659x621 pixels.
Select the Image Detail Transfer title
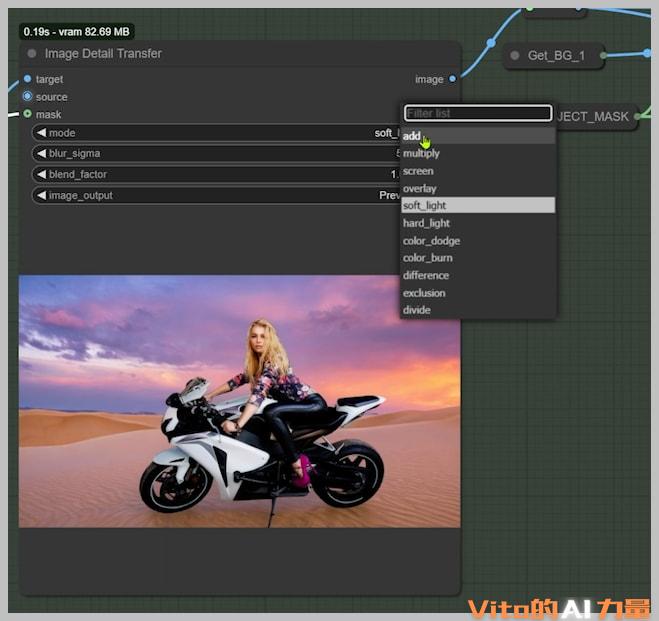tap(103, 53)
